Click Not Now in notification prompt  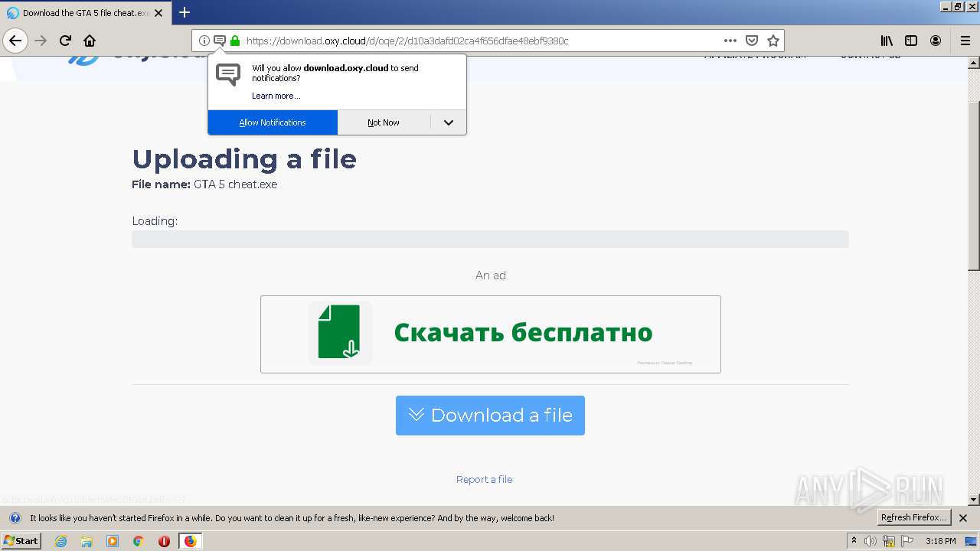click(x=384, y=122)
